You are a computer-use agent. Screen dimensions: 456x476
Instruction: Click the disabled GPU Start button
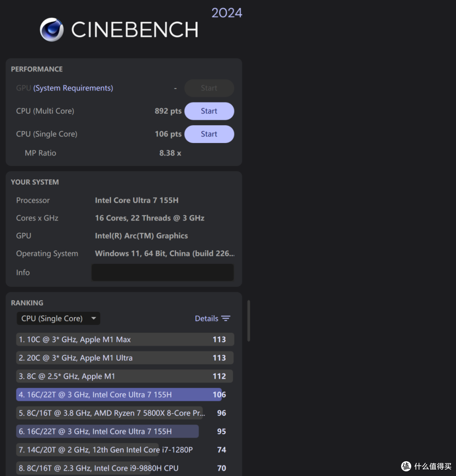[209, 88]
